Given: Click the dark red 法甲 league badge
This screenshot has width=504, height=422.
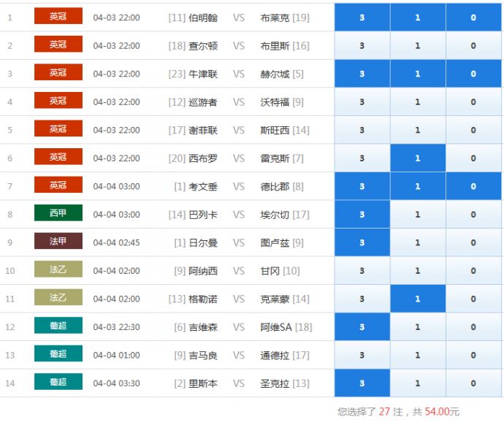Looking at the screenshot, I should click(x=58, y=242).
